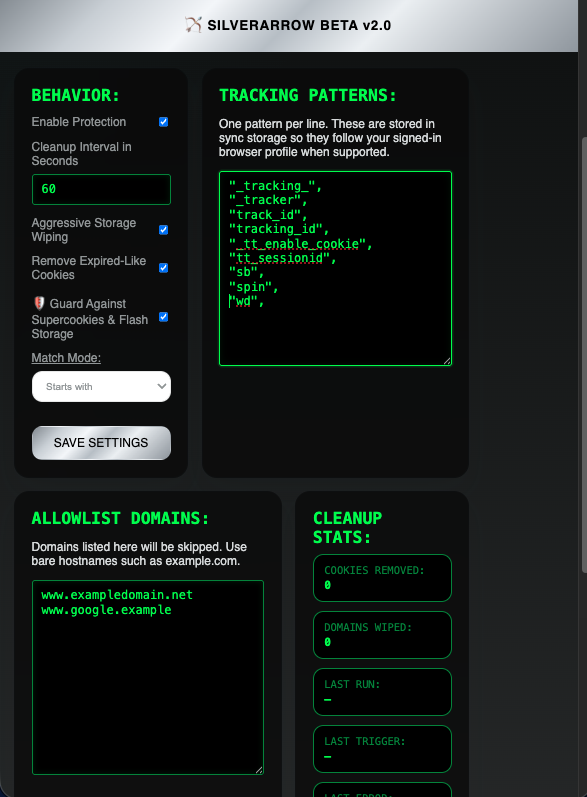Click the Last Trigger stat box

[x=382, y=749]
